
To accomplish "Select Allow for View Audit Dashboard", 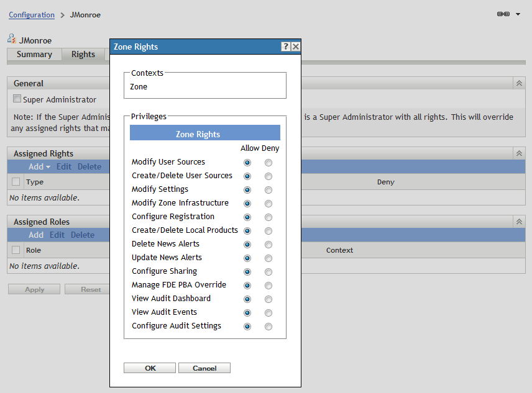I will pyautogui.click(x=247, y=299).
